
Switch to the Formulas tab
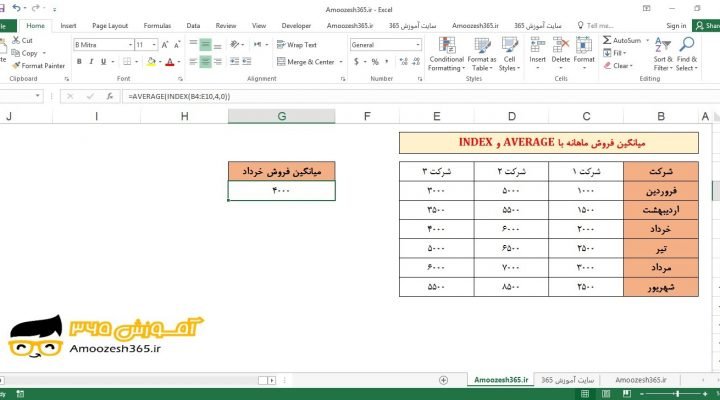pos(157,26)
